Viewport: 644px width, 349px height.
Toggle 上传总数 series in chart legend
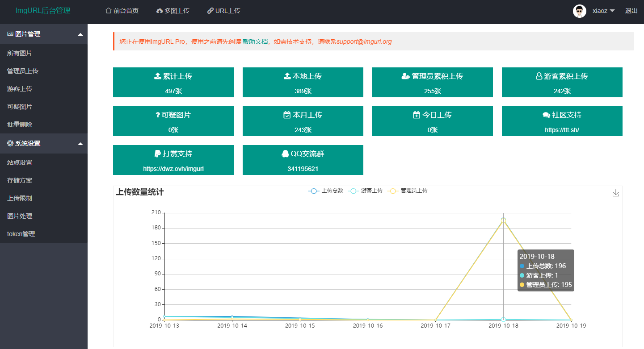[326, 191]
